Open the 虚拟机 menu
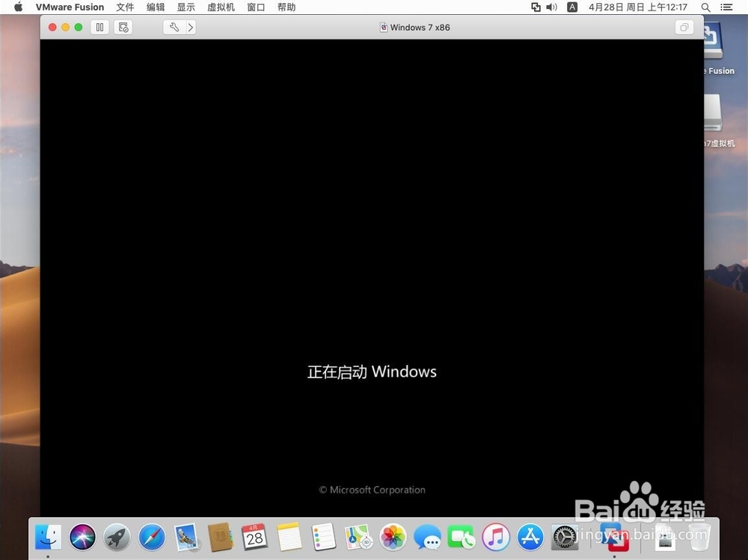748x560 pixels. [220, 7]
